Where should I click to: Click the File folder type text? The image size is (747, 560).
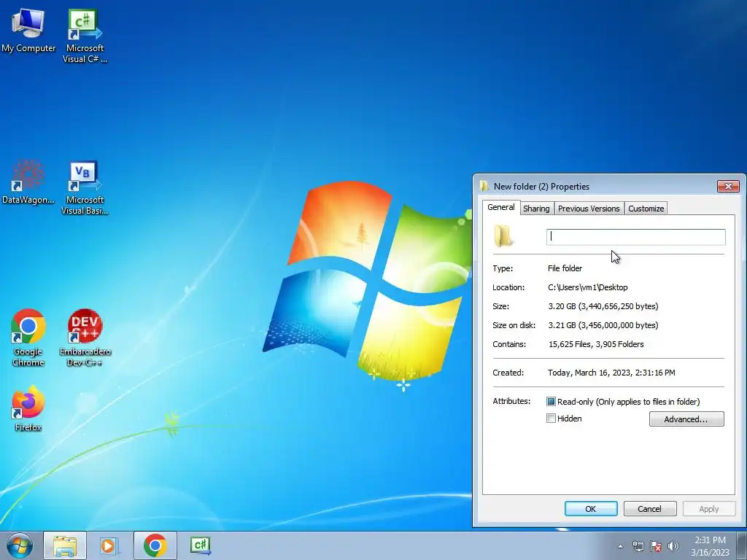(565, 268)
